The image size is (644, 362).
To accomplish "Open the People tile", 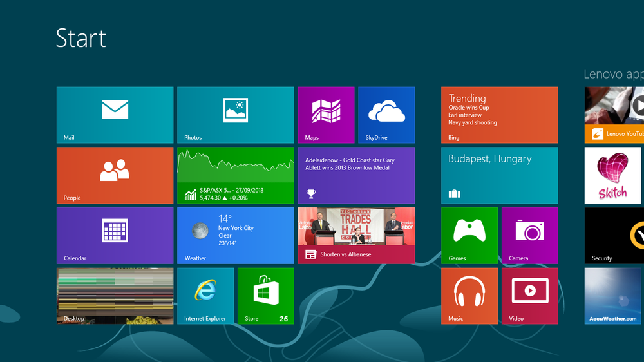I will (x=115, y=175).
